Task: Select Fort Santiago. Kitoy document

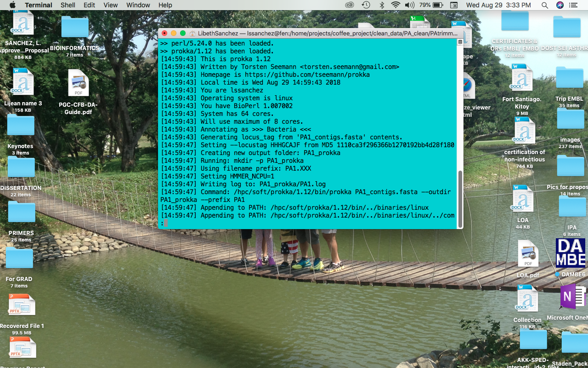Action: (522, 77)
